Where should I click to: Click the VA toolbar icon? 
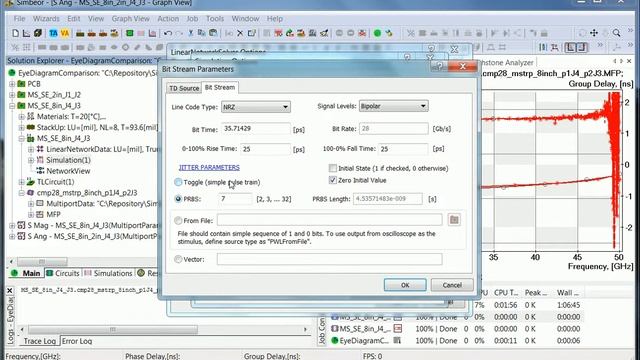pyautogui.click(x=64, y=33)
